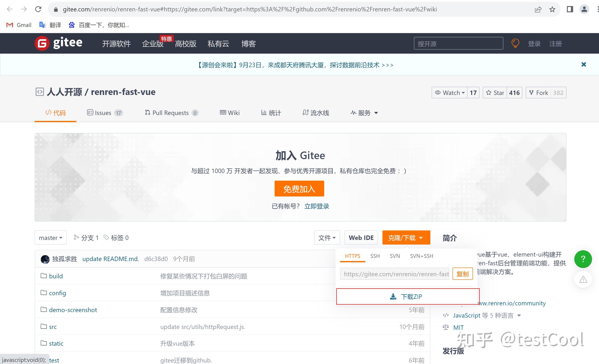The height and width of the screenshot is (364, 599).
Task: Watch the renren-fast-vue repository
Action: tap(450, 93)
